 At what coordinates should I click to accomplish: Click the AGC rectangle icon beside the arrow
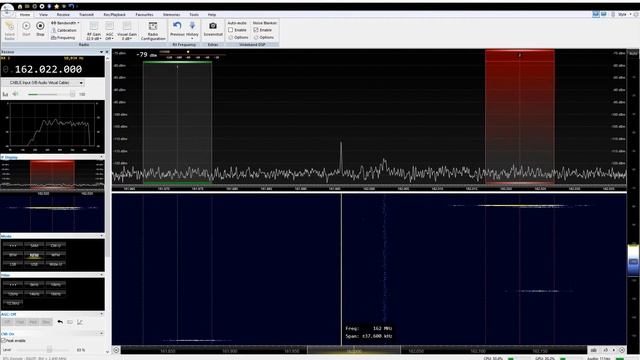point(70,322)
